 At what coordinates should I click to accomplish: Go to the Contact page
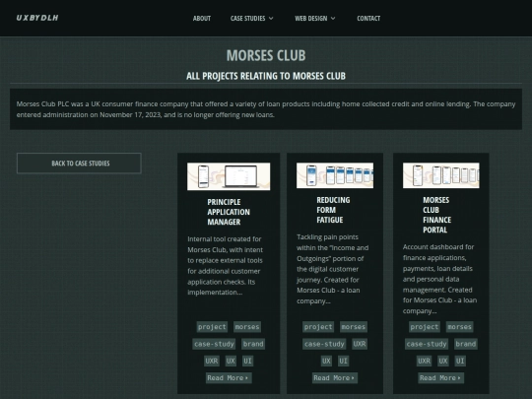[x=368, y=19]
